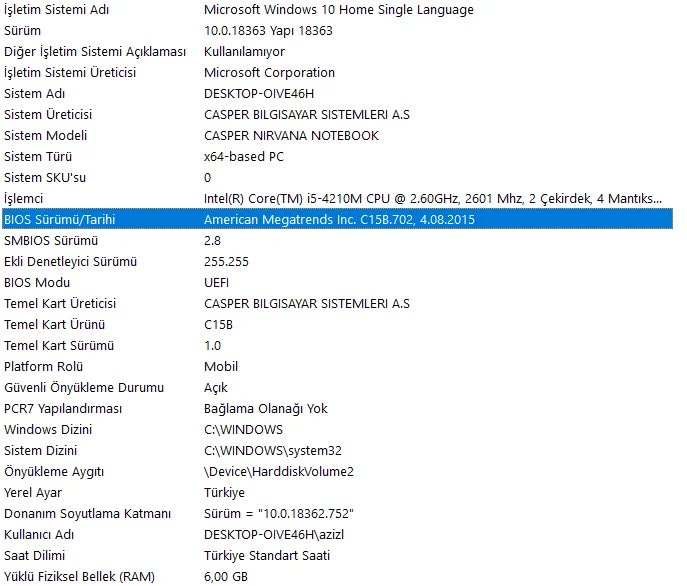Click the 255.255 value
The width and height of the screenshot is (687, 586).
click(226, 262)
